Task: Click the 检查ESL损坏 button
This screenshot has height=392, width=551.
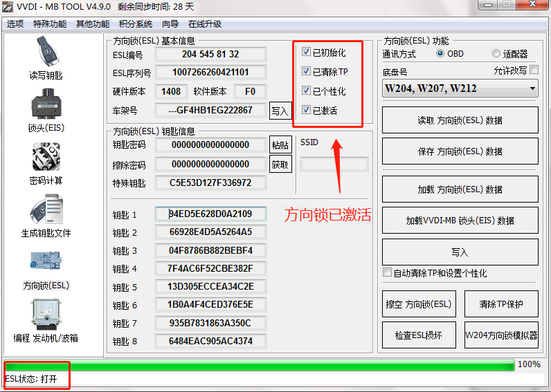Action: (419, 335)
